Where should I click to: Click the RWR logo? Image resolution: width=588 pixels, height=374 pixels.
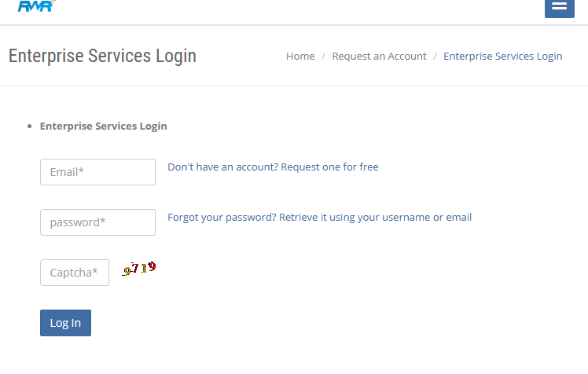tap(35, 6)
